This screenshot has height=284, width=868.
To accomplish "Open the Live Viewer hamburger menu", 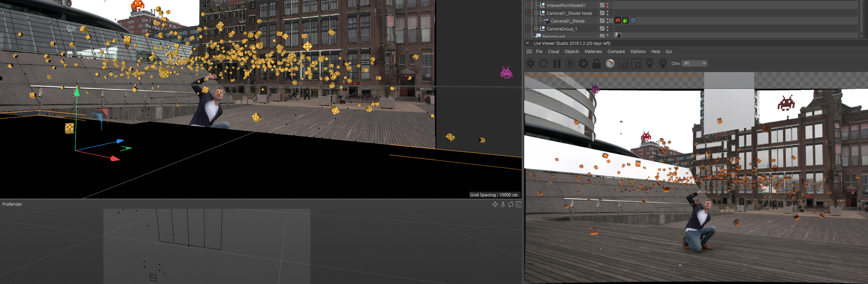I will tap(529, 51).
